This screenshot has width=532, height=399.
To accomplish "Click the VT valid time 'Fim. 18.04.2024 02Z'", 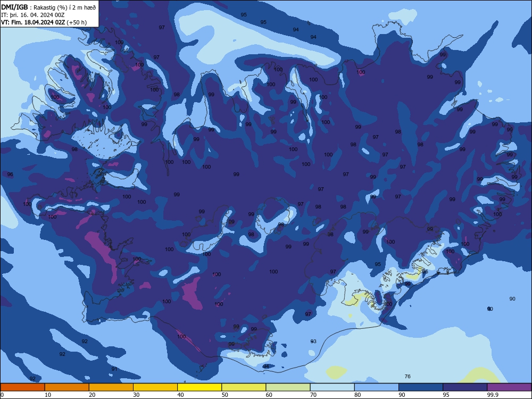I will point(38,22).
